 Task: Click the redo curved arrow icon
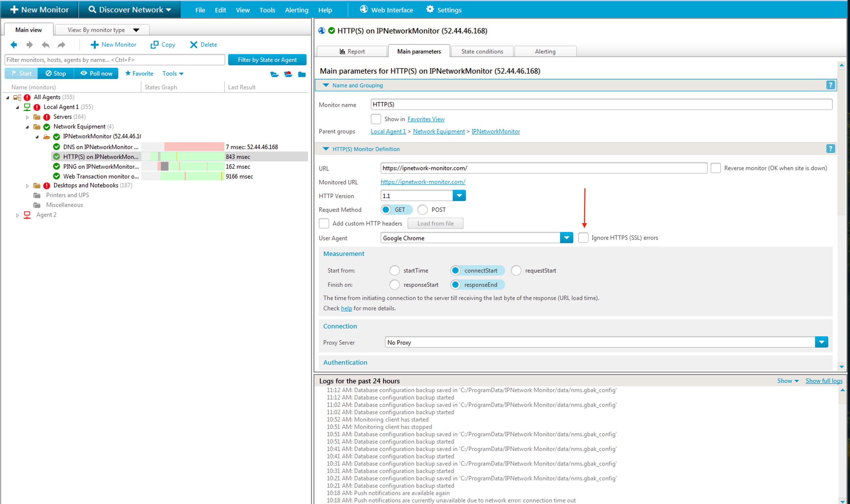coord(61,44)
